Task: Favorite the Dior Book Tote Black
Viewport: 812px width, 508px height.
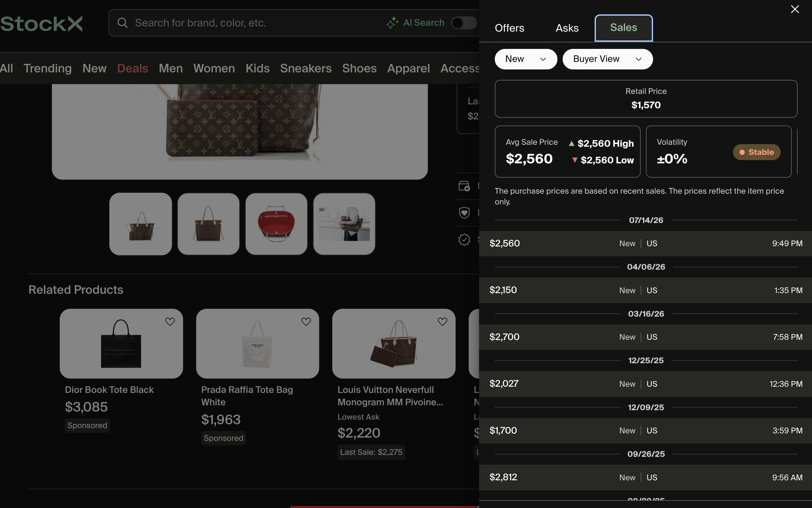Action: [170, 321]
